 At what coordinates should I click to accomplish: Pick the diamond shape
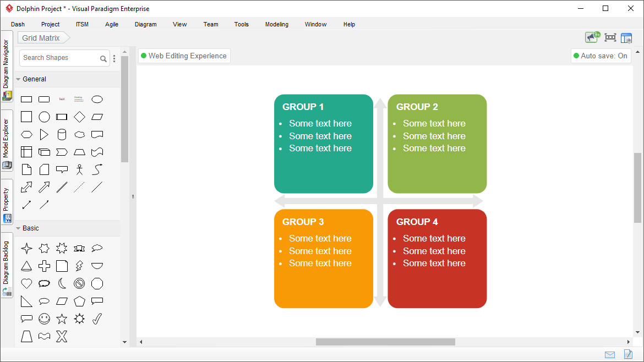(79, 117)
